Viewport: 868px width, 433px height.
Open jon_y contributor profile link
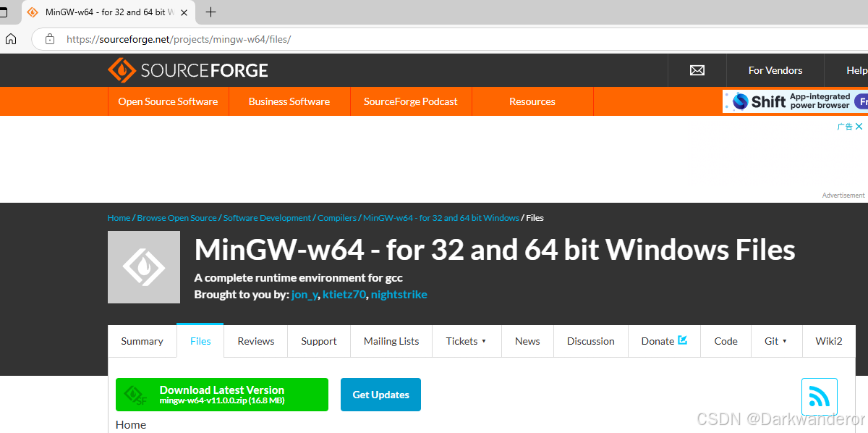[x=305, y=295]
